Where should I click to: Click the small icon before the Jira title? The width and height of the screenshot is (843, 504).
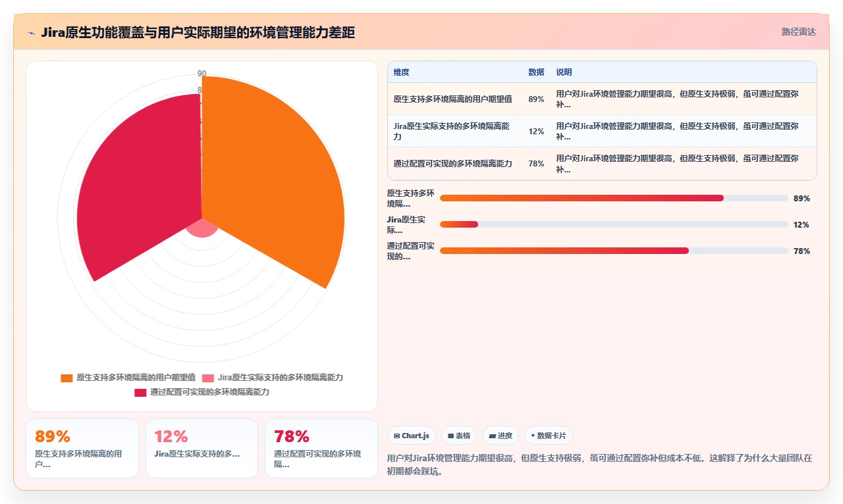point(32,33)
